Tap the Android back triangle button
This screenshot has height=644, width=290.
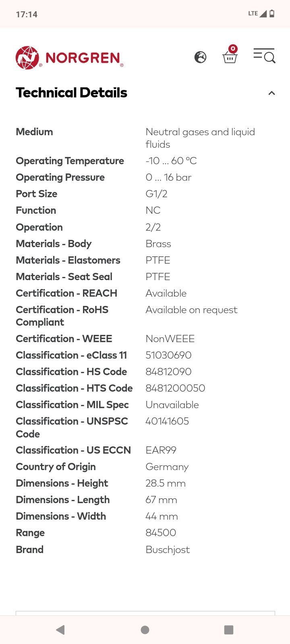[60, 630]
